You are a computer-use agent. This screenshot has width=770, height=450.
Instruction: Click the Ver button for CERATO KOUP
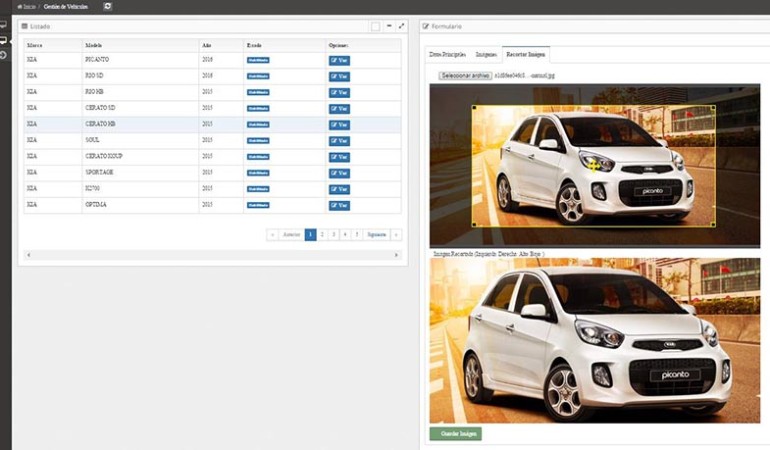(x=339, y=157)
